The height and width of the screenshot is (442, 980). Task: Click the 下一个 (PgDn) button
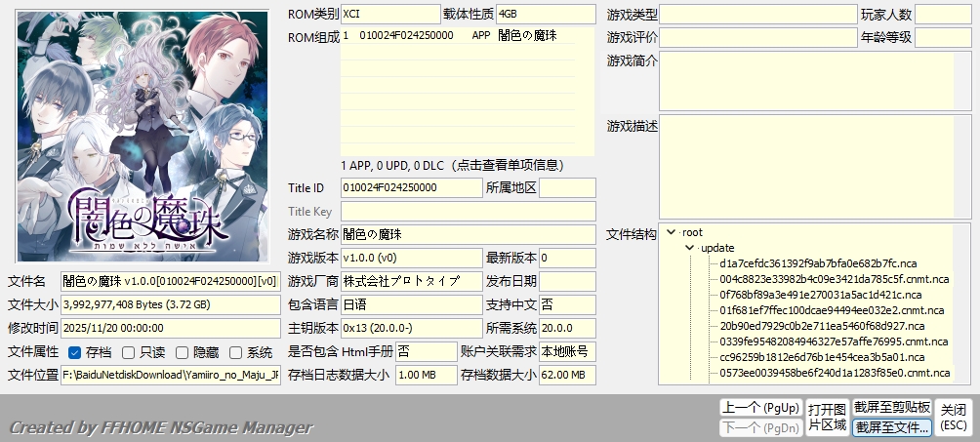760,427
